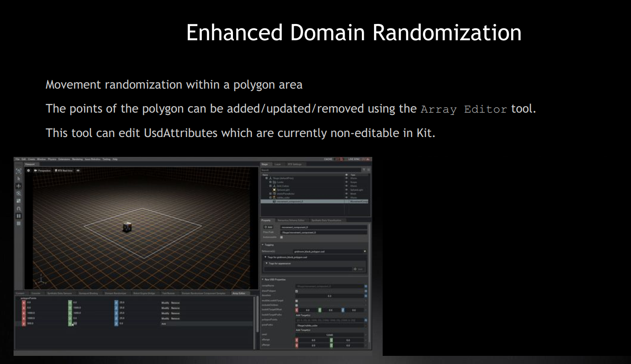Click the Stage panel options icon

click(x=369, y=170)
